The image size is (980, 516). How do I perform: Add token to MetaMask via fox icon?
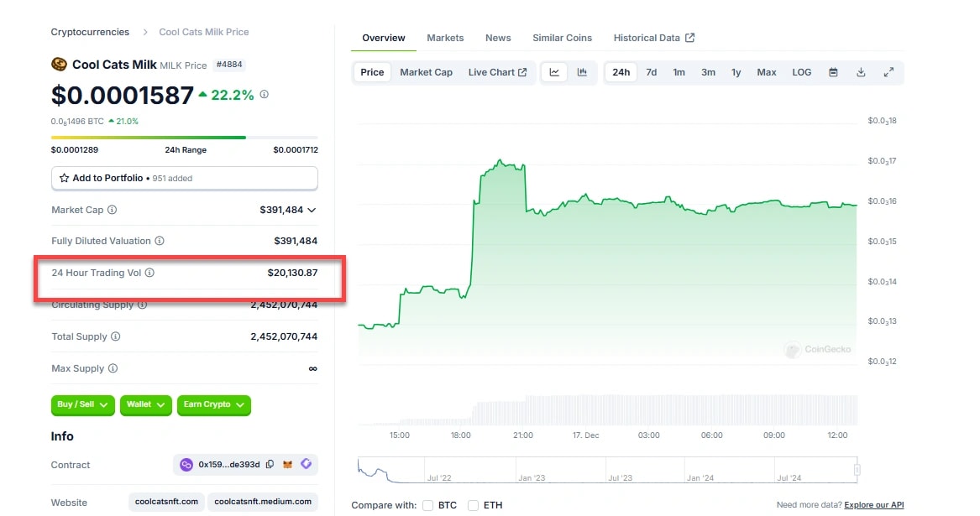288,465
